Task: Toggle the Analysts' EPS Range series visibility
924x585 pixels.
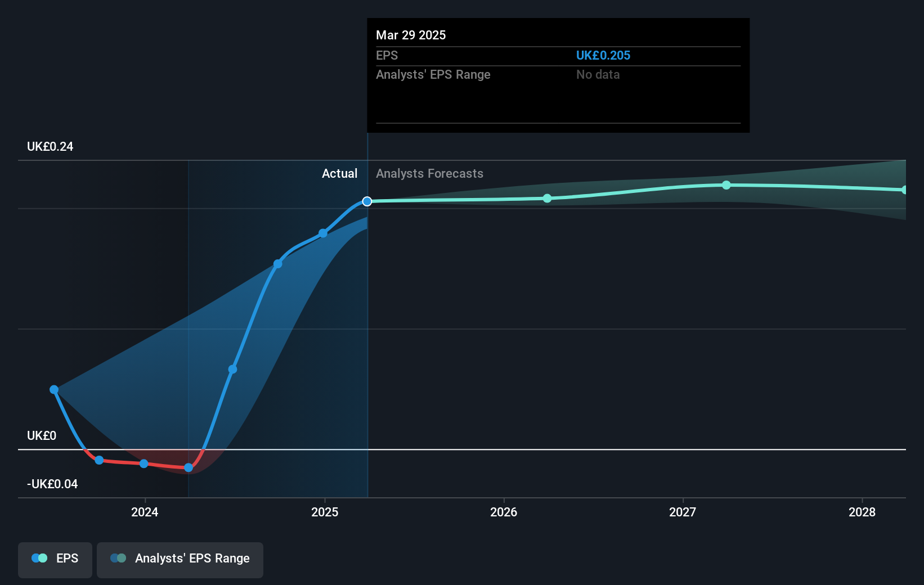Action: 180,559
